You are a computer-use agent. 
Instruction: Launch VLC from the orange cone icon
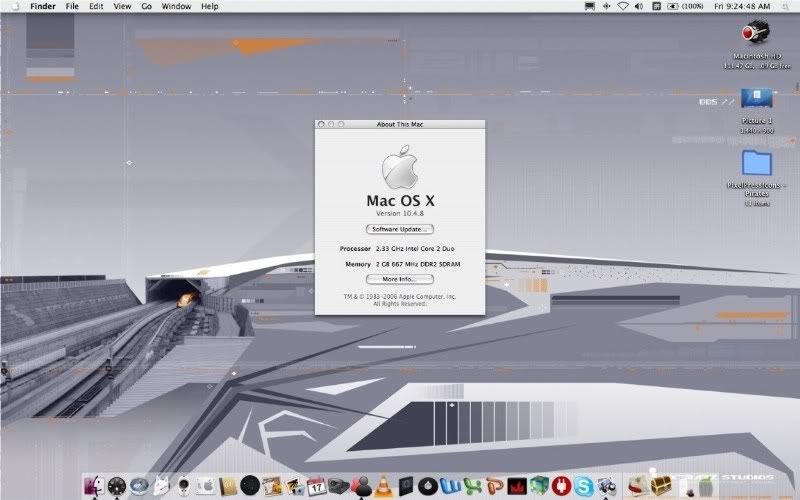point(381,486)
